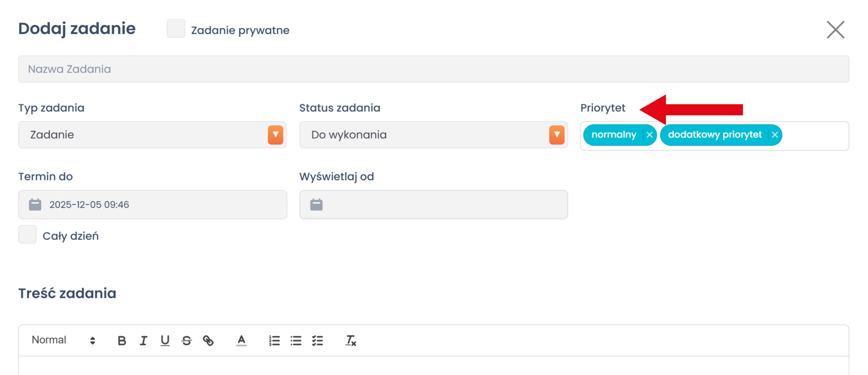Insert a link in task content

[x=208, y=340]
